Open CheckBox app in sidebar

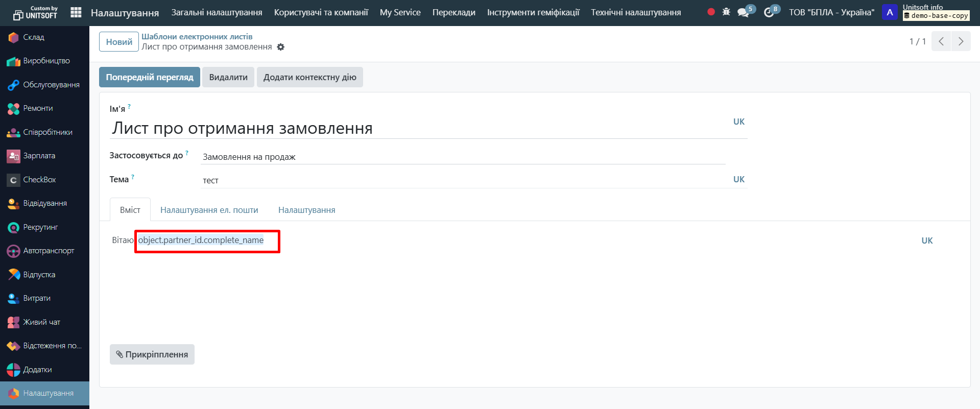[39, 180]
